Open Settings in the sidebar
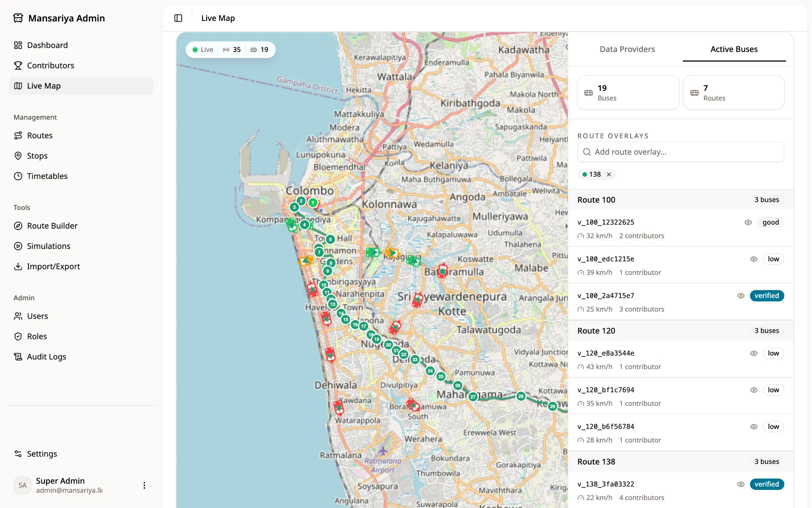The height and width of the screenshot is (508, 812). coord(81,454)
